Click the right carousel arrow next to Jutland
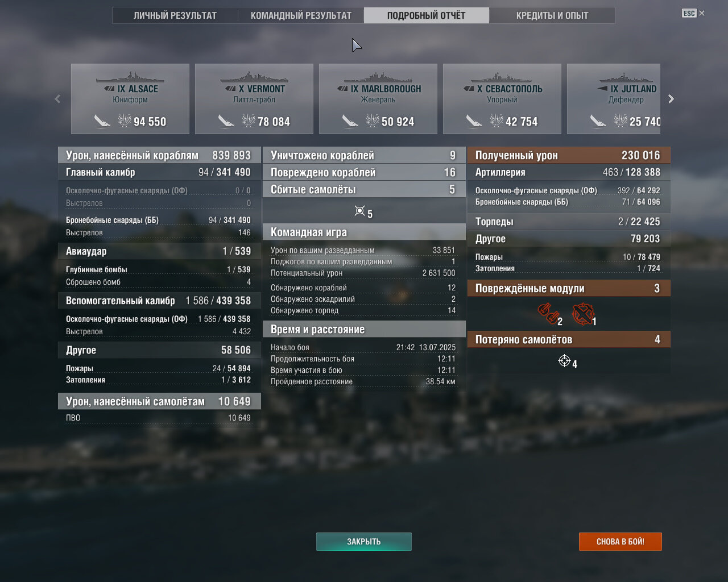This screenshot has height=582, width=728. [671, 99]
